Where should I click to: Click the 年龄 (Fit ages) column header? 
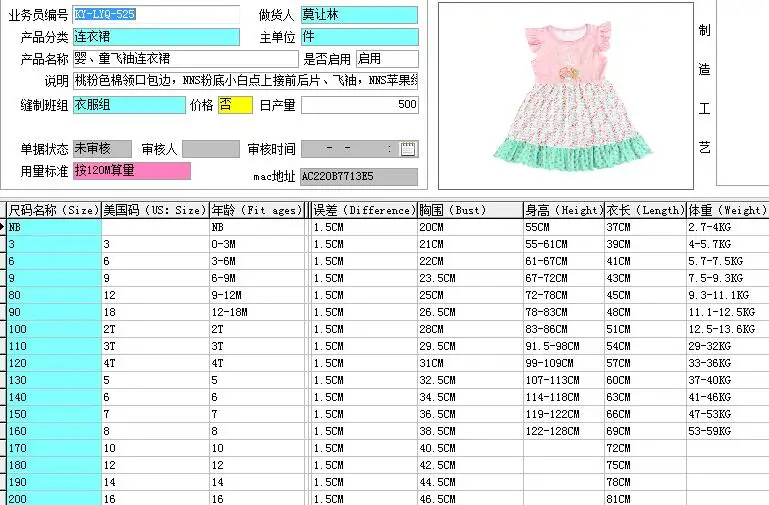[257, 210]
